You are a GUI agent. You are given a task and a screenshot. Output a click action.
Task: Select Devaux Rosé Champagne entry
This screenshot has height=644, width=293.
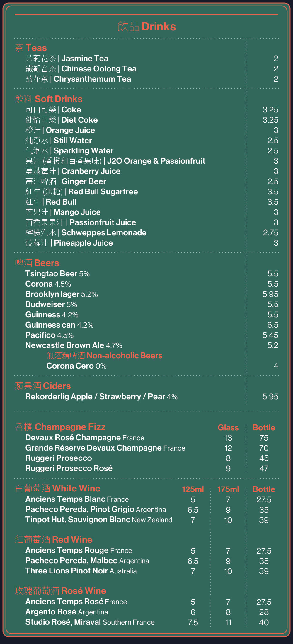click(85, 438)
